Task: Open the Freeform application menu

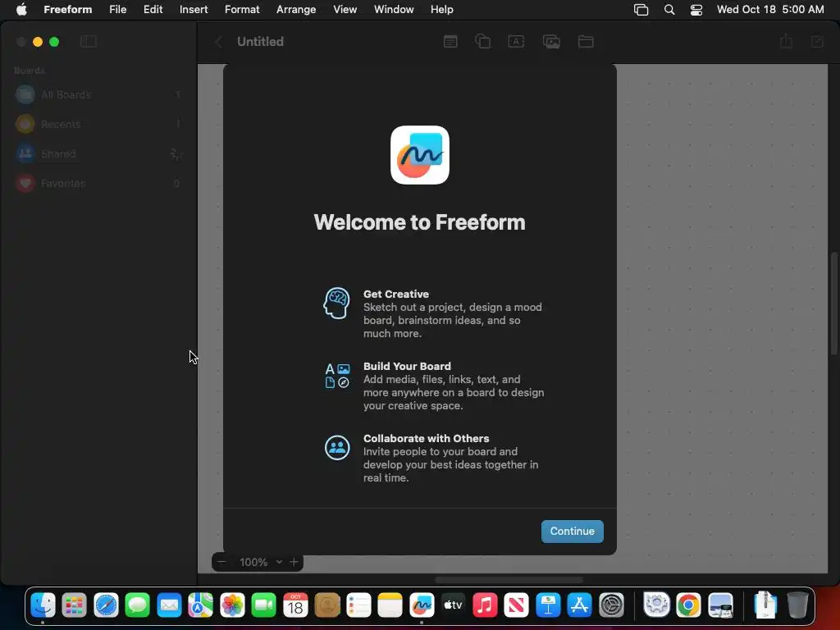Action: 67,9
